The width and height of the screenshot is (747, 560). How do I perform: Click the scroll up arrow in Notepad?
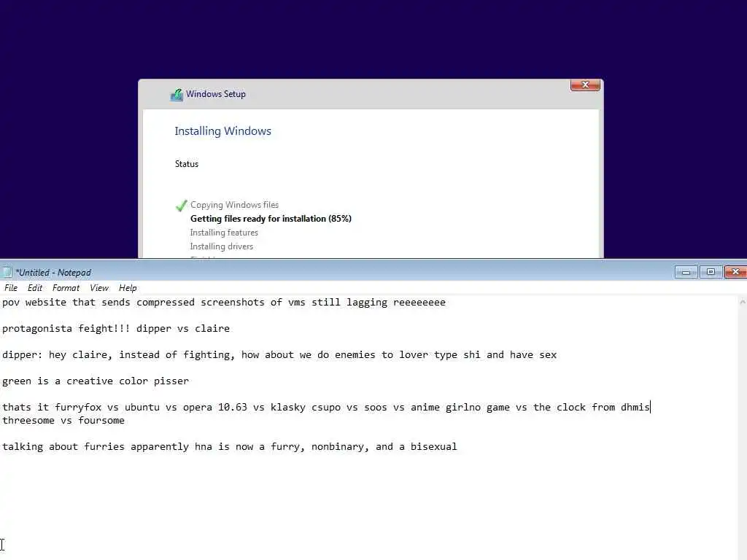pos(742,302)
